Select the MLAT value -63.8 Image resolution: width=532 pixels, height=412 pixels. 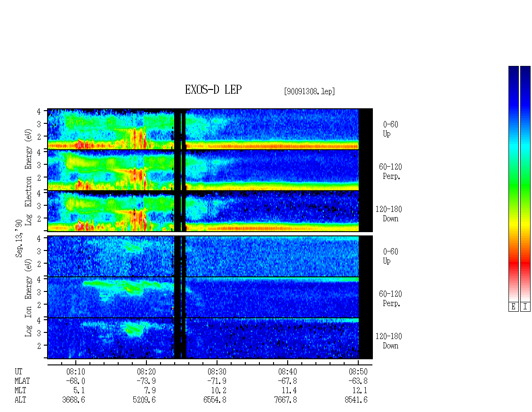pos(358,381)
